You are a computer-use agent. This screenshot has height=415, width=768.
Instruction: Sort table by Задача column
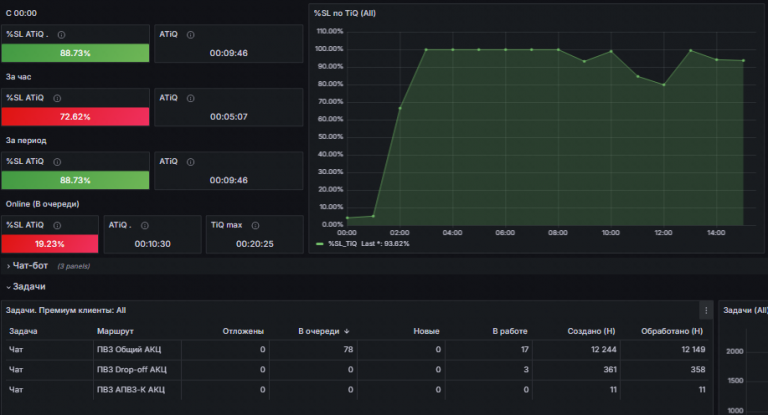coord(23,332)
